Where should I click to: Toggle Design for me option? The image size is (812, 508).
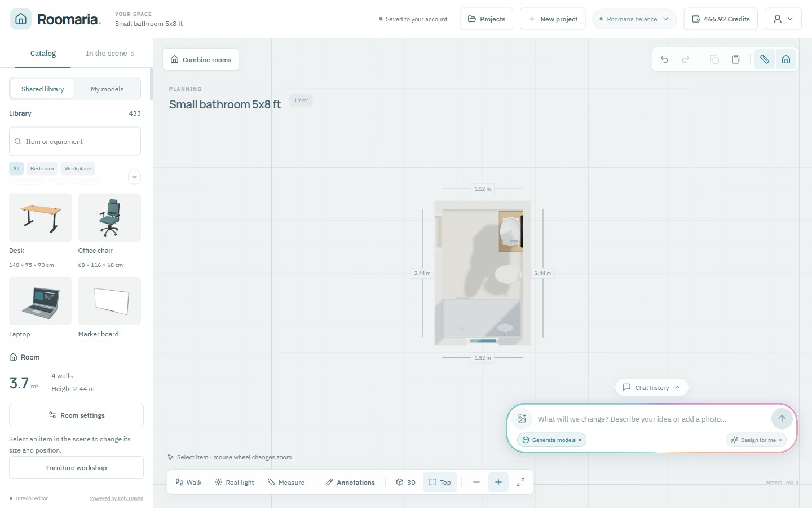pos(756,440)
